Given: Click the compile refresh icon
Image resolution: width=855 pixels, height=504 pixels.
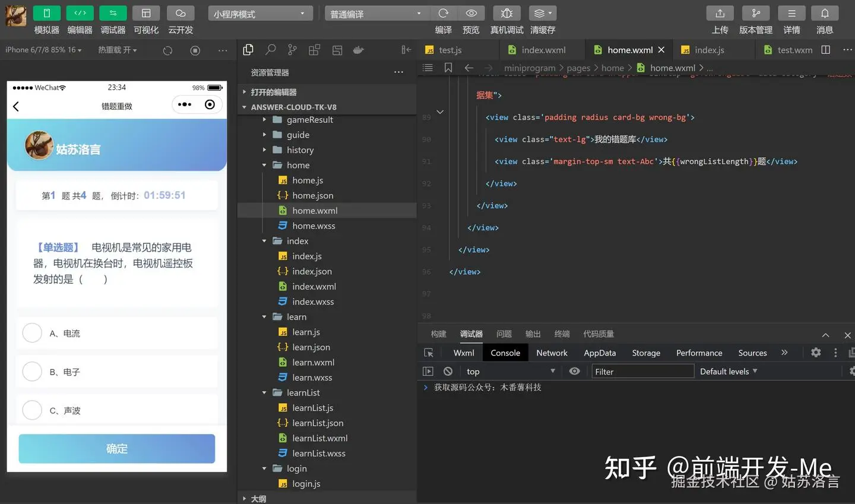Looking at the screenshot, I should [443, 13].
